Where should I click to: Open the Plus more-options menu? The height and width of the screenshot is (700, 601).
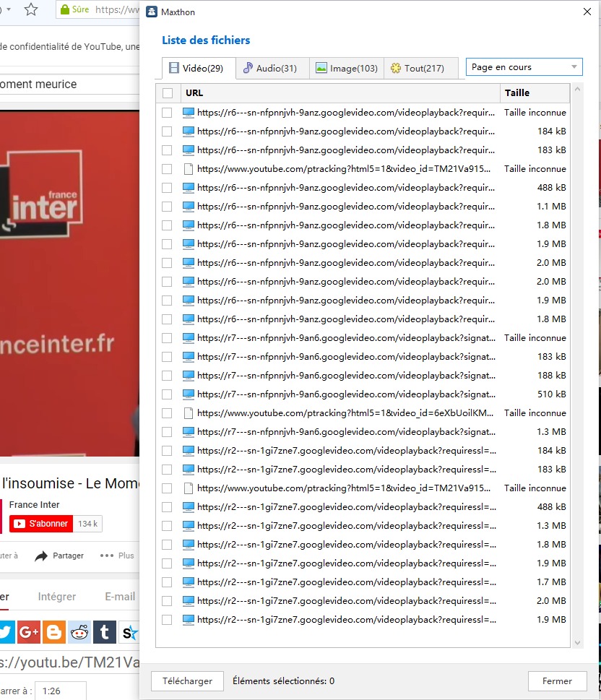point(117,556)
